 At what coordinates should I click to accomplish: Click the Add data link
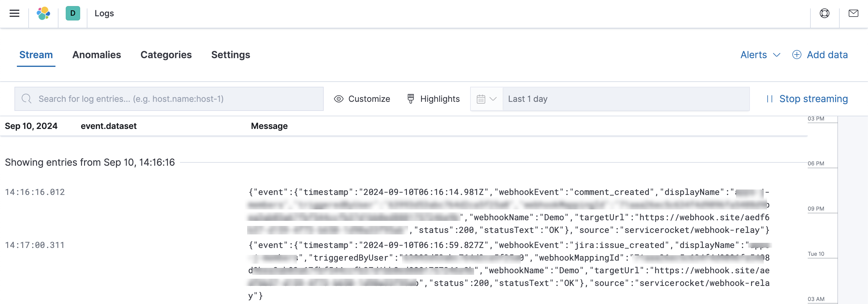click(827, 55)
